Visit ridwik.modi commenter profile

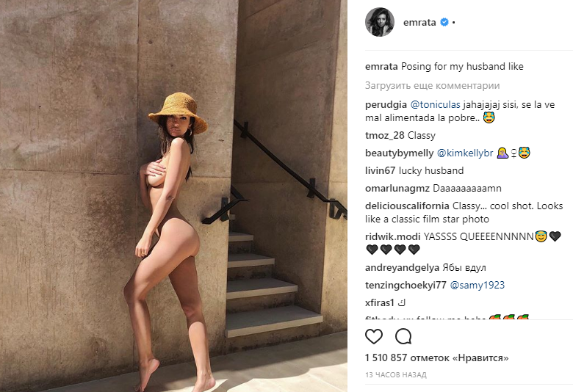393,236
